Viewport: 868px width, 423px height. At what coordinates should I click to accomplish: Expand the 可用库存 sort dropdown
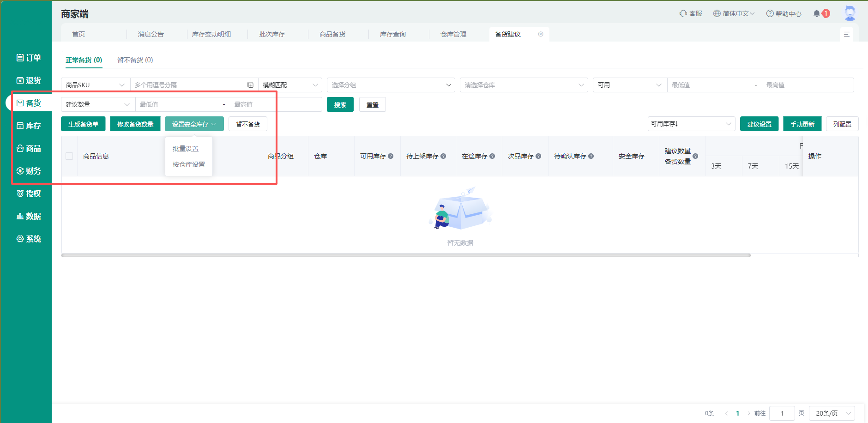(x=691, y=123)
